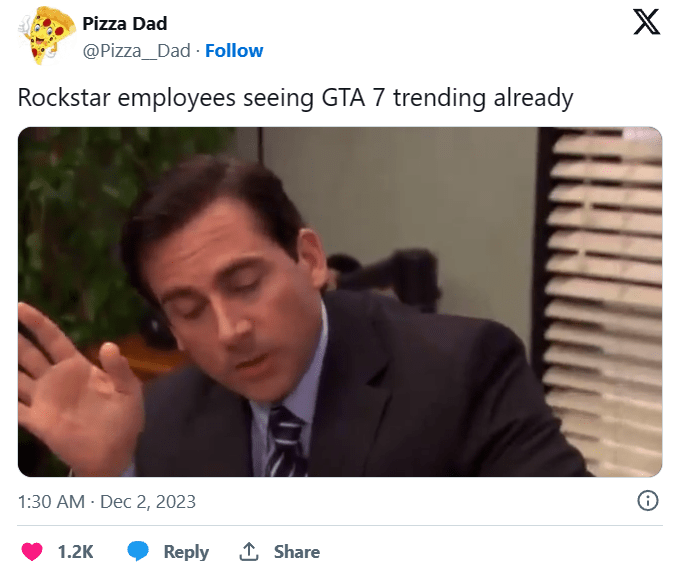Follow the Pizza Dad account
The width and height of the screenshot is (678, 576).
click(x=234, y=51)
